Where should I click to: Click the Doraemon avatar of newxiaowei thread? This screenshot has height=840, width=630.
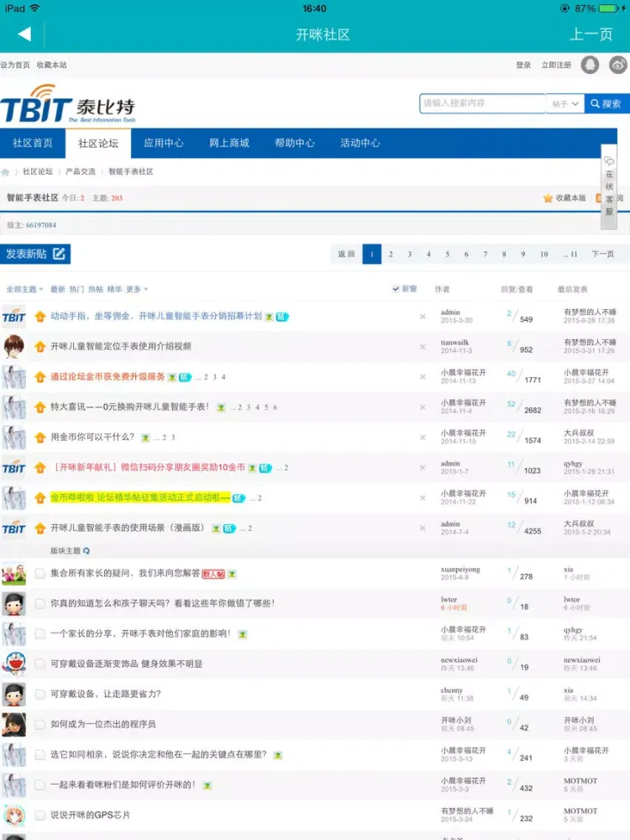click(13, 664)
